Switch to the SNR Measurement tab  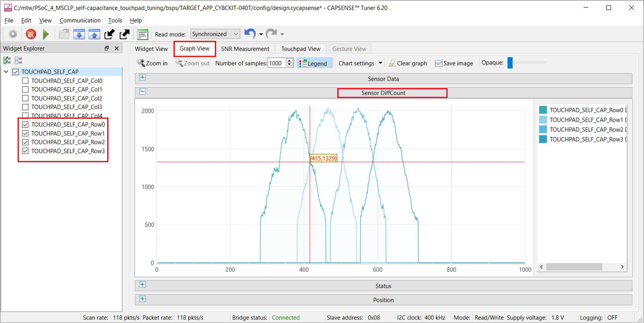point(245,49)
